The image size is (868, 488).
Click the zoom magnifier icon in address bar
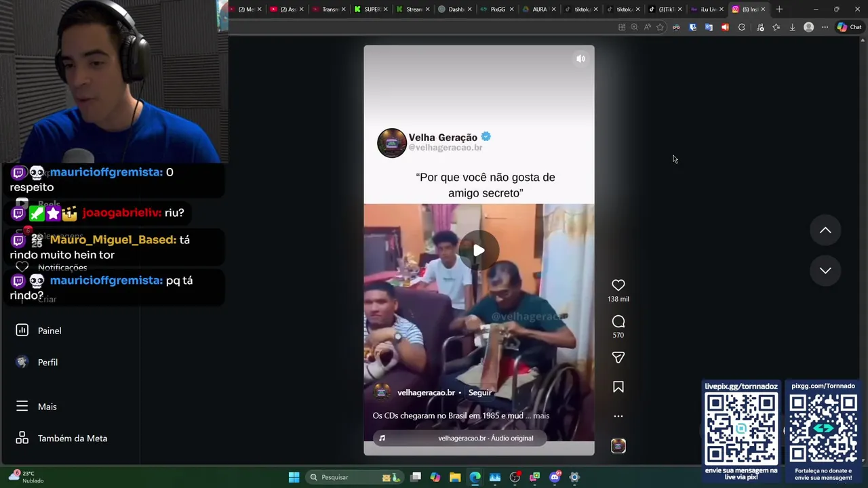tap(634, 27)
